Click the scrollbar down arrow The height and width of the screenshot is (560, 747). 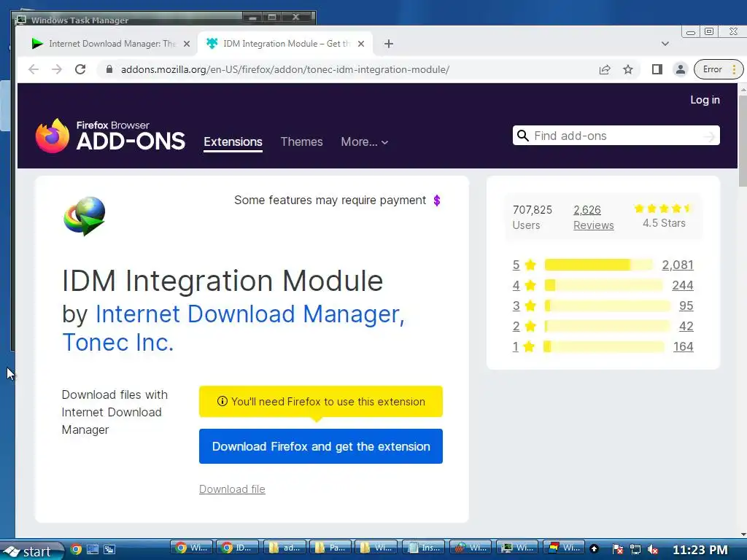click(x=743, y=534)
